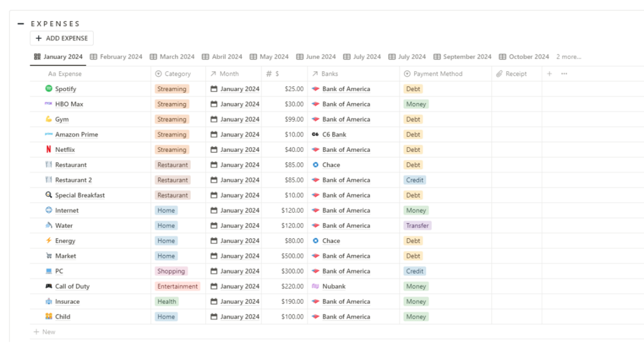
Task: Click the Call of Duty gamepad icon
Action: (49, 286)
